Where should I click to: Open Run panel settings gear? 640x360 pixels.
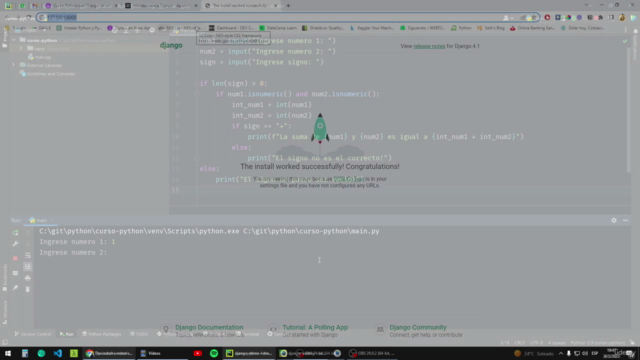click(614, 220)
